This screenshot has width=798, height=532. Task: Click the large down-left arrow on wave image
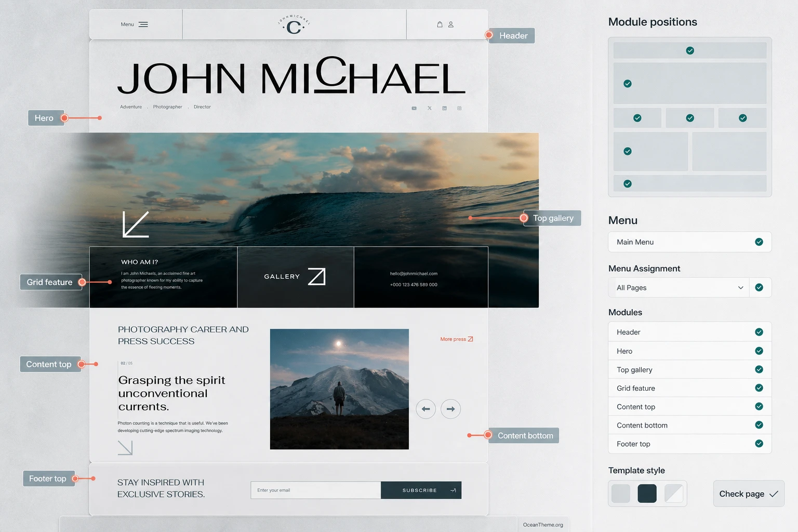(x=136, y=224)
